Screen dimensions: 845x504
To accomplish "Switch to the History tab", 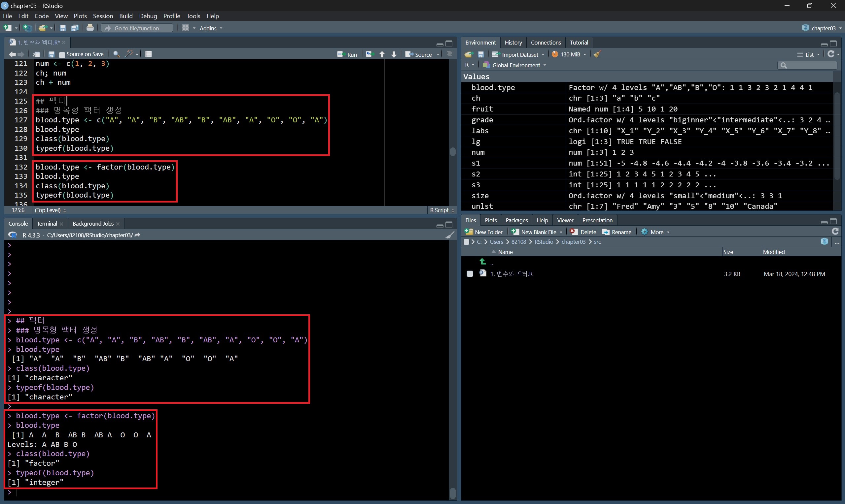I will click(513, 43).
